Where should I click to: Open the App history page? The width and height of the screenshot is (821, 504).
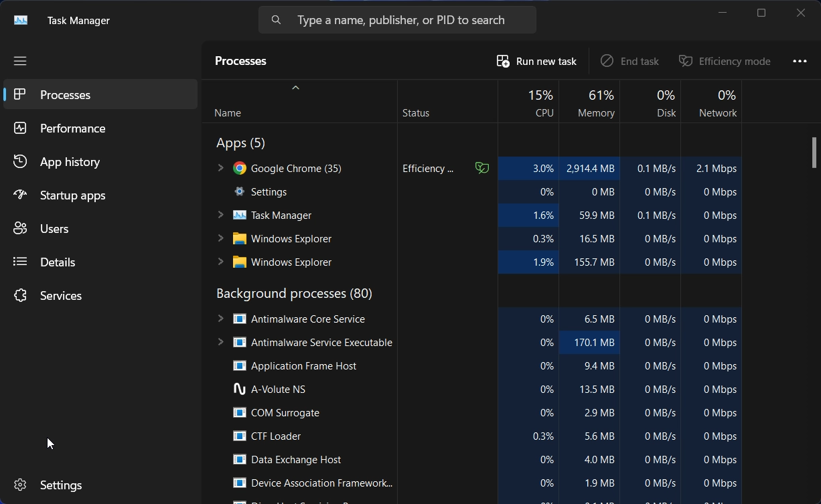click(x=100, y=161)
